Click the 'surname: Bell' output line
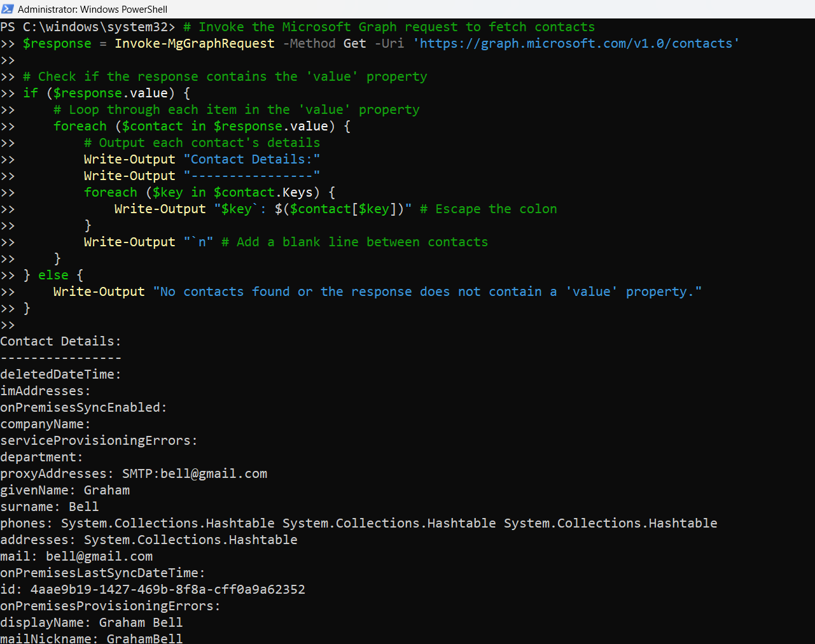The image size is (815, 644). (x=50, y=507)
